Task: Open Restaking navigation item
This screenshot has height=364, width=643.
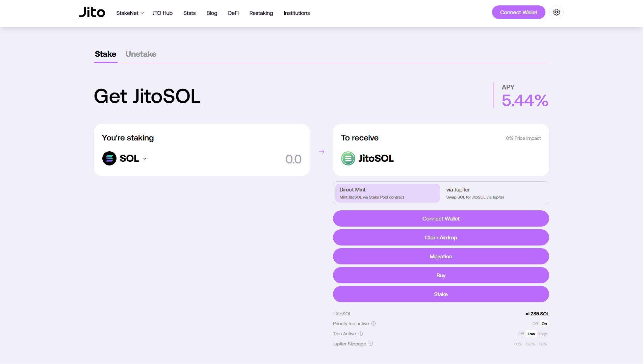Action: coord(261,13)
